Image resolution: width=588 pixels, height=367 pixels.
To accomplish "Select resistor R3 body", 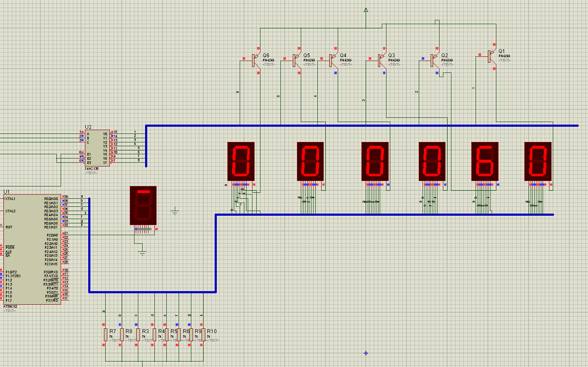I will click(x=138, y=334).
